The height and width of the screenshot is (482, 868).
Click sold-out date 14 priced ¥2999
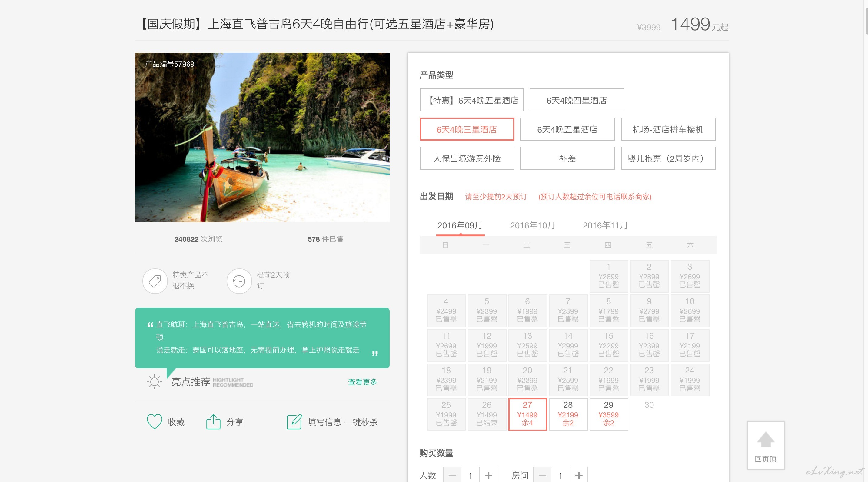point(568,345)
